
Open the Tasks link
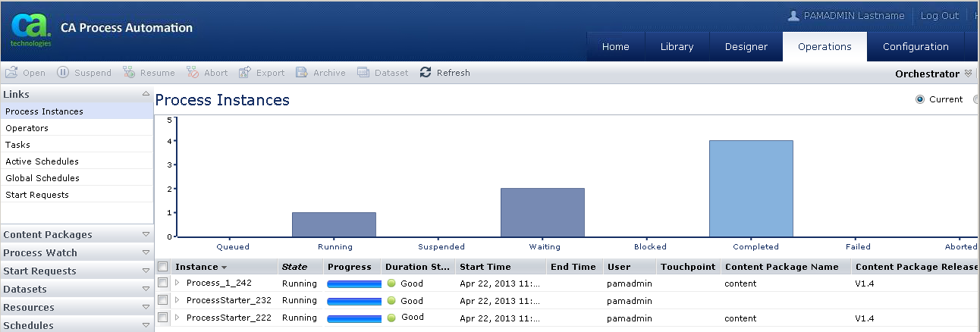(17, 145)
